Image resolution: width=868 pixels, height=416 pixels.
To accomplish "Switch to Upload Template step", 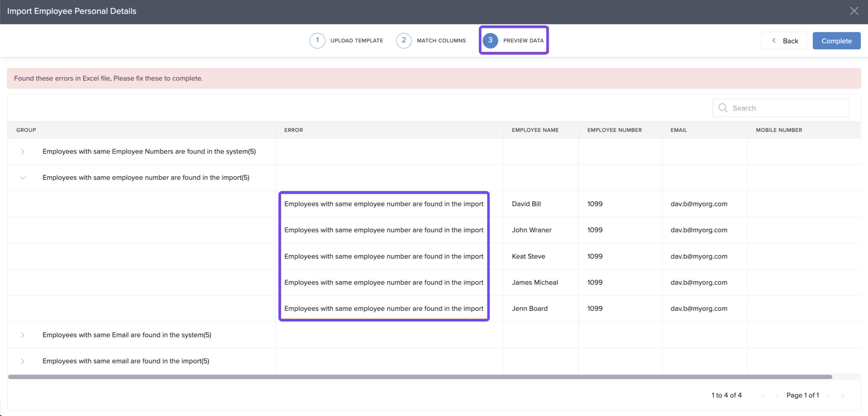I will 357,41.
